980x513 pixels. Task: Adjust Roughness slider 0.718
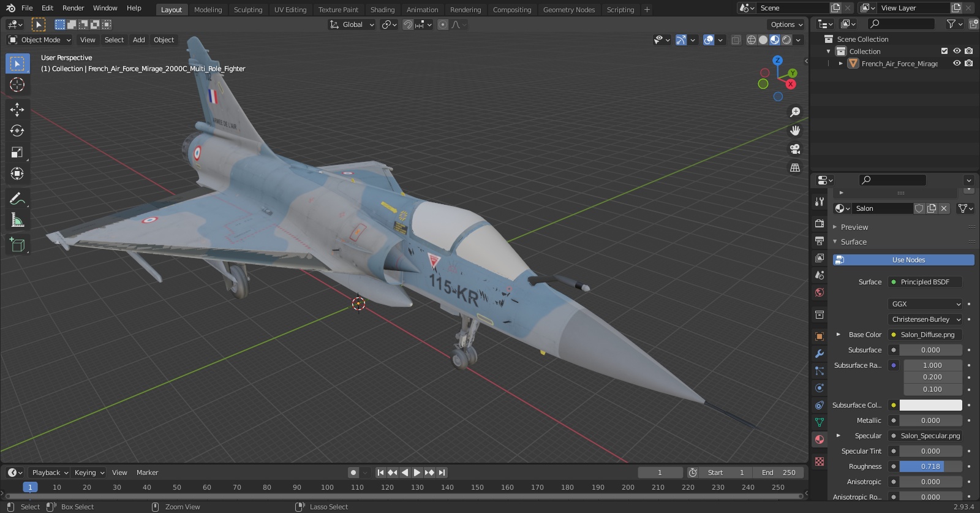(930, 466)
